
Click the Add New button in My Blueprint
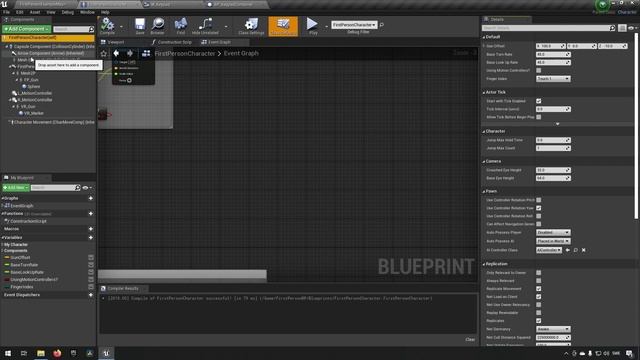[x=16, y=188]
